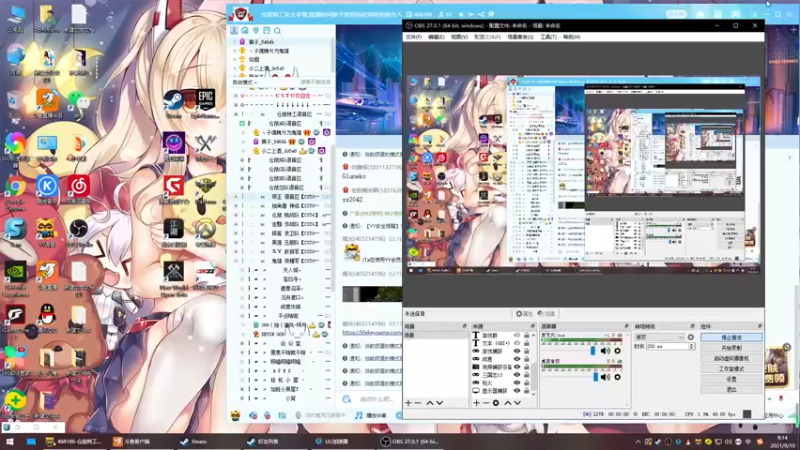
Task: Open OBS Studio desktop shortcut
Action: 79,233
